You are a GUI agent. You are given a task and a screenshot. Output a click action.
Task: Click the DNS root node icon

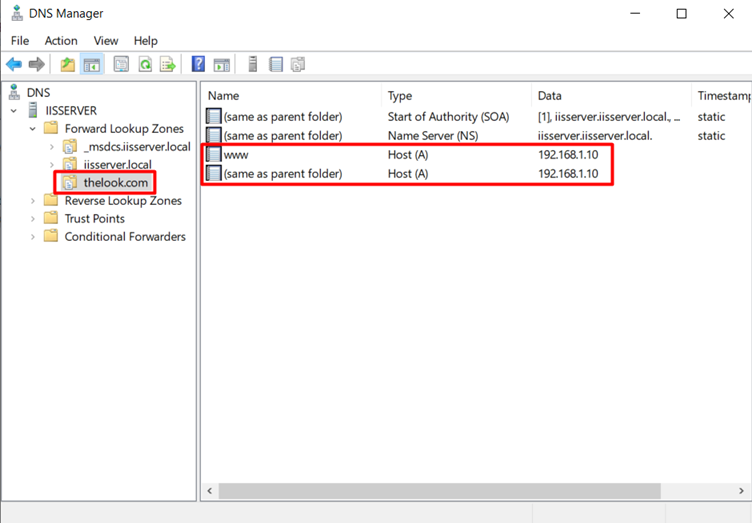(x=14, y=92)
